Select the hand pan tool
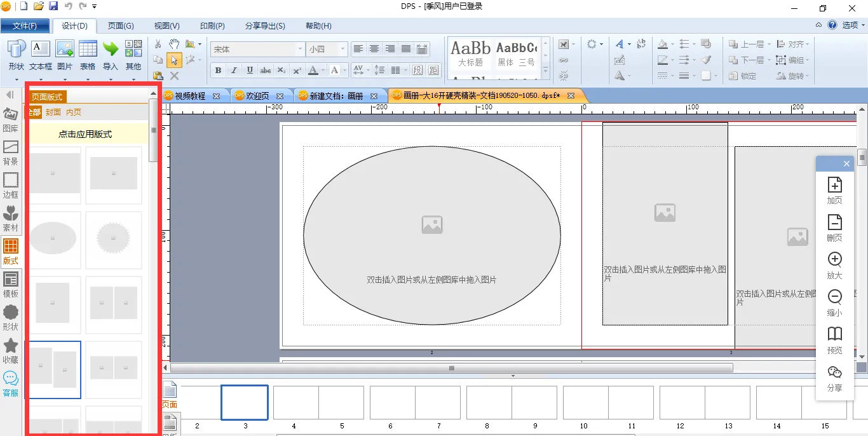 pyautogui.click(x=174, y=44)
